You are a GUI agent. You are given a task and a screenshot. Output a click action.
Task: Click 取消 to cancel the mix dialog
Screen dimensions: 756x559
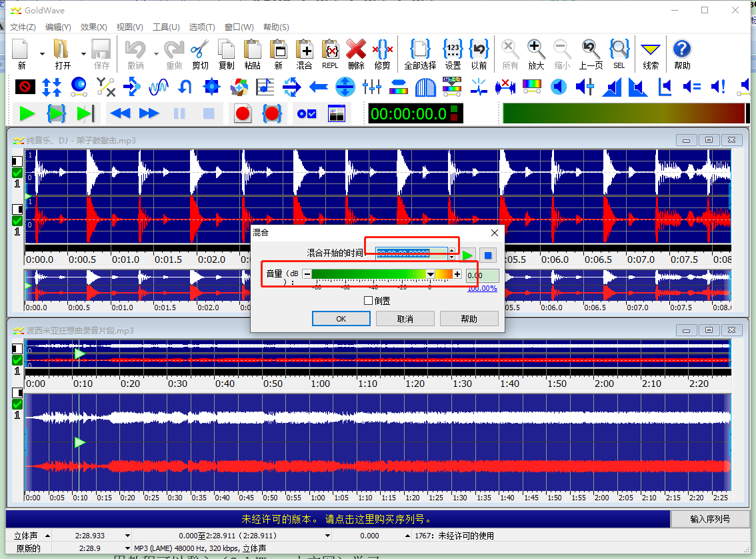[x=405, y=319]
